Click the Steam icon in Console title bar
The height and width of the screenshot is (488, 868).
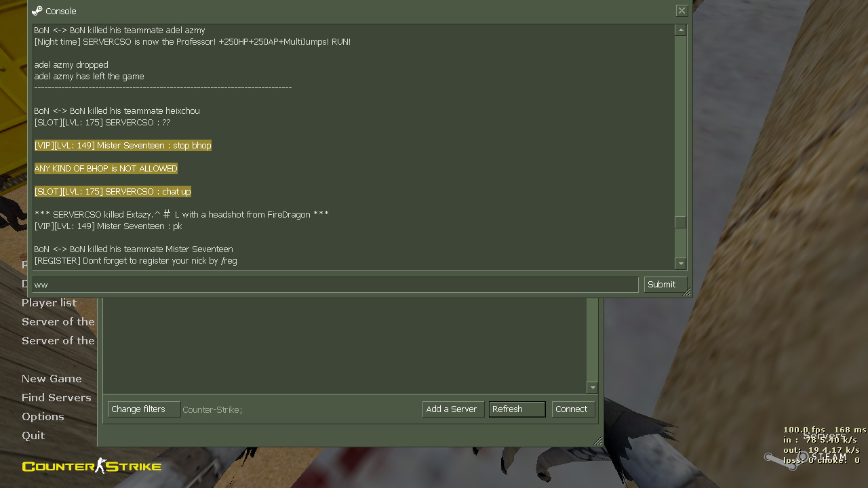coord(37,11)
